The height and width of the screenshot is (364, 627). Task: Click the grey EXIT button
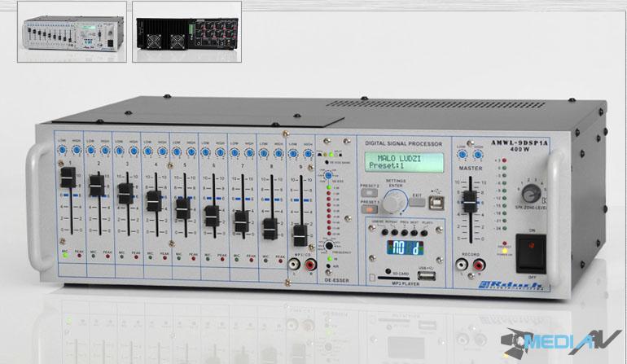click(417, 202)
